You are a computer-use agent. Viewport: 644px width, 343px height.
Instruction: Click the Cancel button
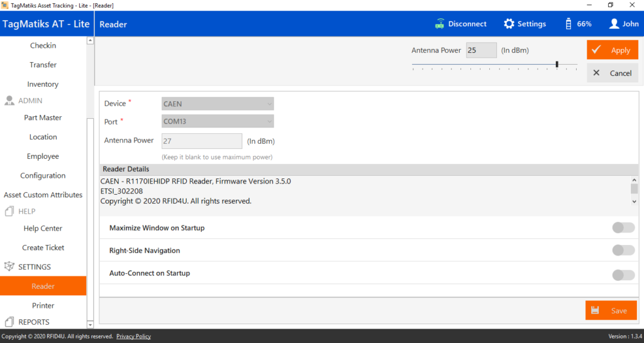pos(613,73)
